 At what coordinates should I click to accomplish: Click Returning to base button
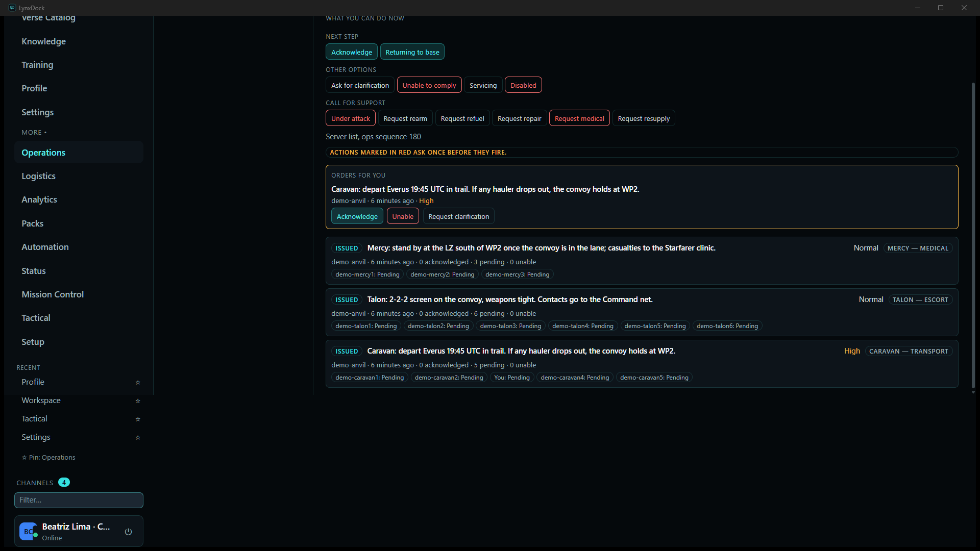pyautogui.click(x=412, y=52)
